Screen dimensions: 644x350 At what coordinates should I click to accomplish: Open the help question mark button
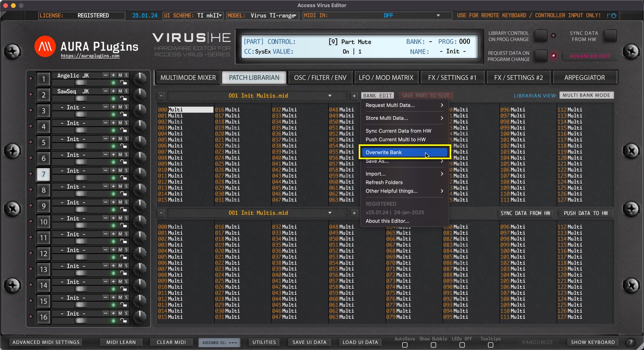(631, 342)
